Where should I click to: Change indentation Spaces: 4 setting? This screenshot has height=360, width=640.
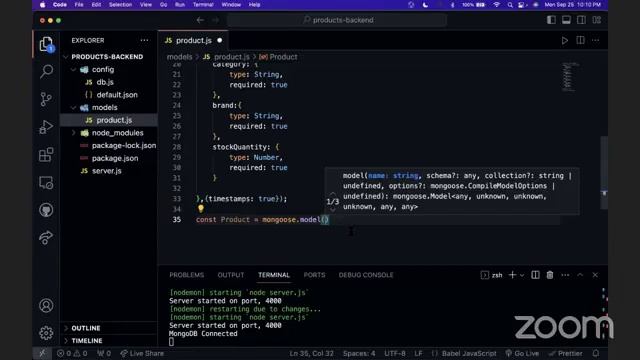point(359,353)
